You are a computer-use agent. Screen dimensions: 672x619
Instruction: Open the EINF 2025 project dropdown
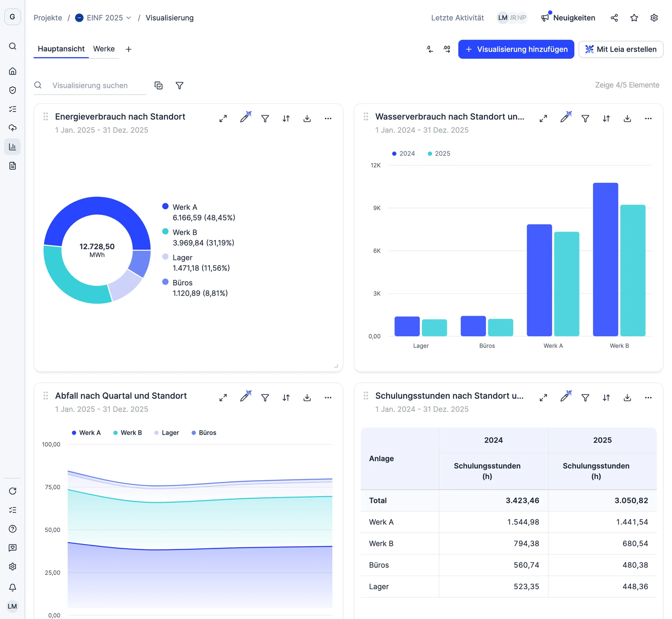point(103,18)
